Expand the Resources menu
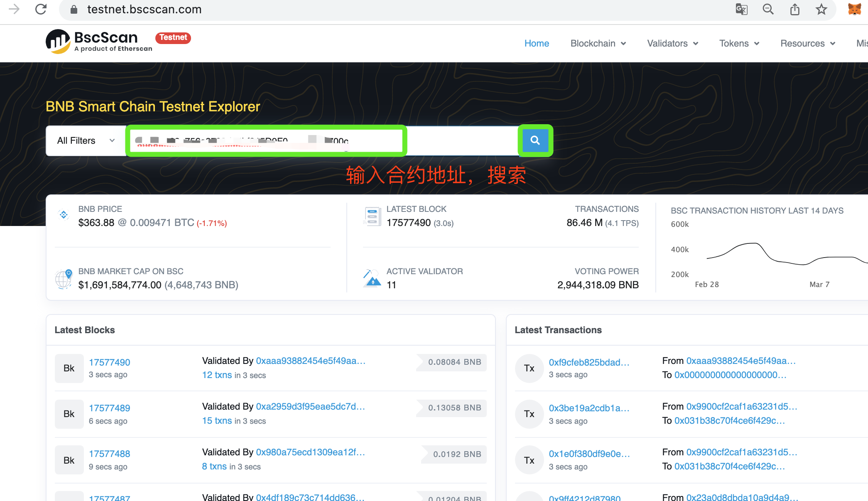The image size is (868, 501). [x=808, y=43]
